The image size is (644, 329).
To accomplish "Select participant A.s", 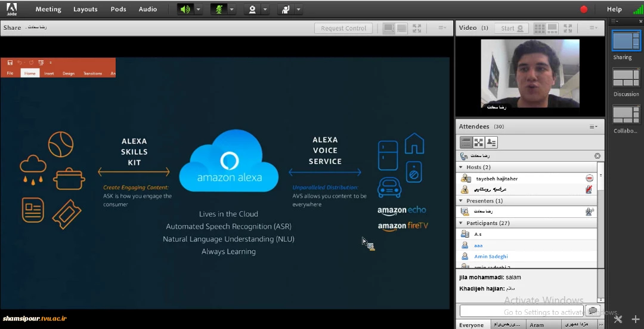I will (x=527, y=234).
